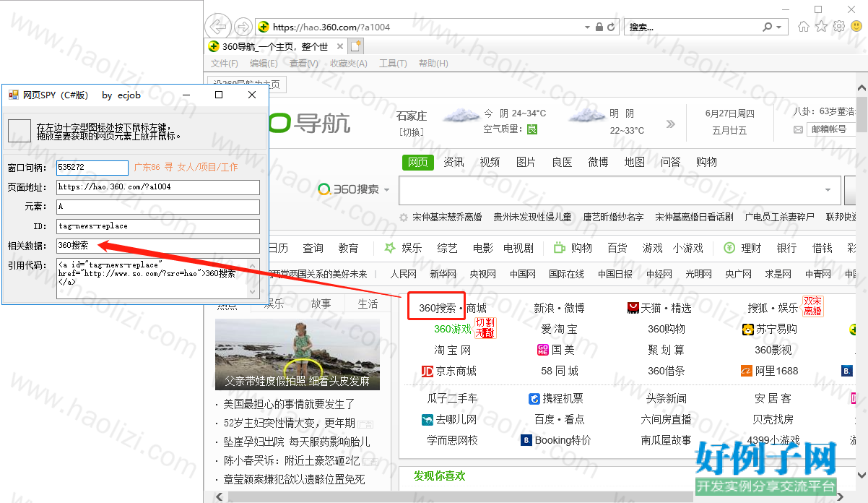Select the 地图 search tab

tap(634, 162)
